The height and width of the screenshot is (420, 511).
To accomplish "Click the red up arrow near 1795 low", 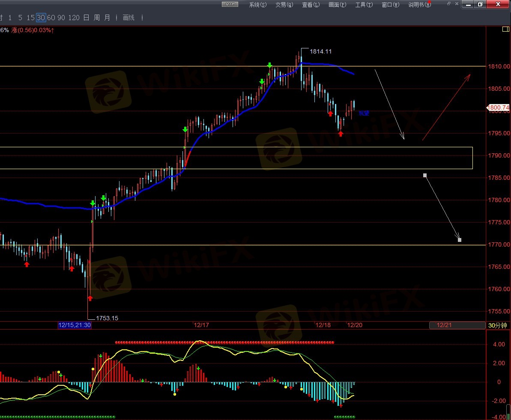I will pos(341,134).
